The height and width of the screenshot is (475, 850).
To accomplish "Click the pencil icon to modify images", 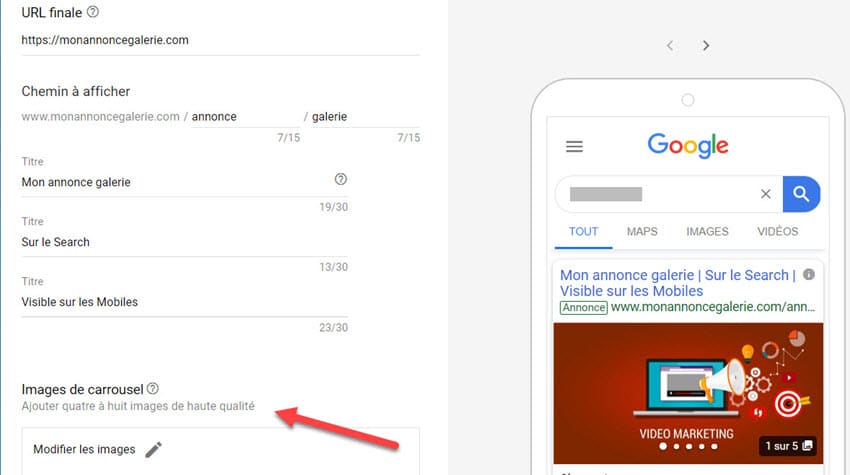I will (153, 450).
